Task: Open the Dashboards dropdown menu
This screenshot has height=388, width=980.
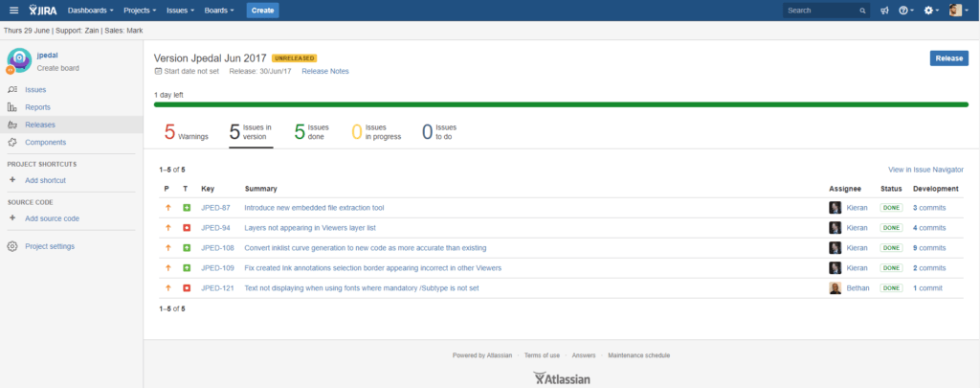Action: 91,11
